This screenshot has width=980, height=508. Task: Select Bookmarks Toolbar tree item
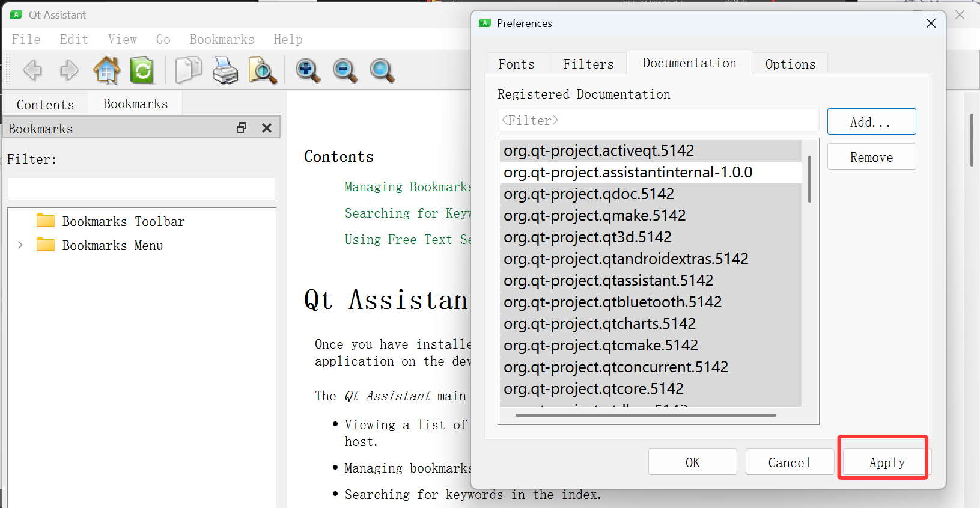(123, 221)
